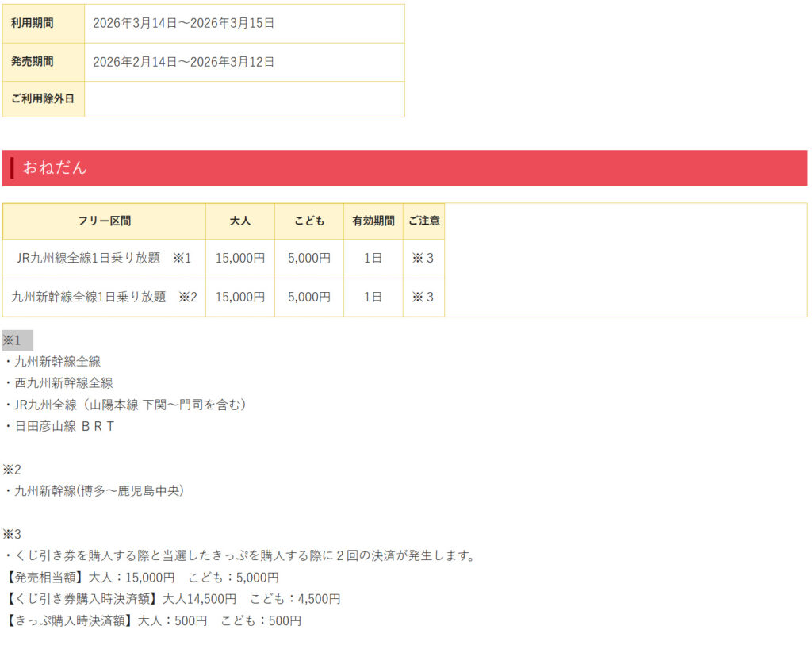
Task: Click the 有効期間 column header
Action: [373, 221]
